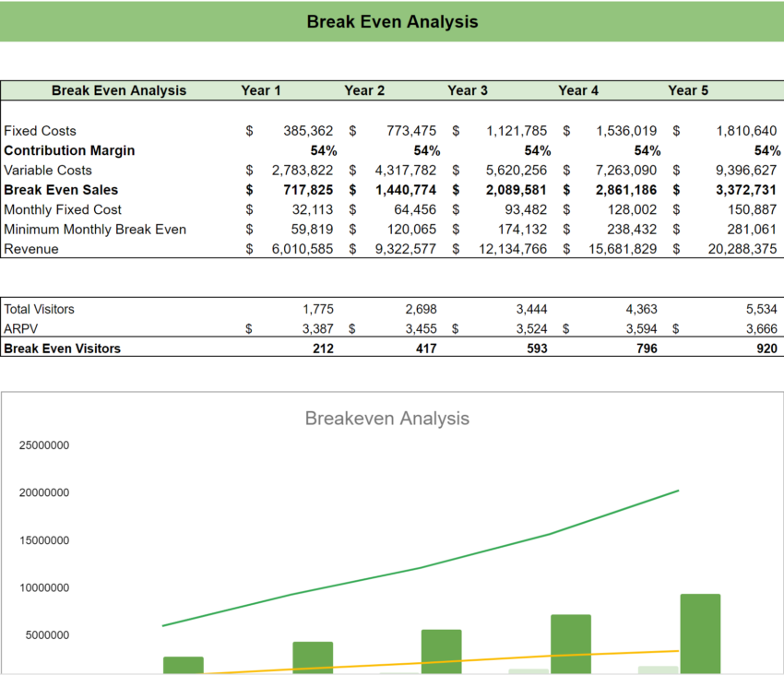Select the 'Break Even Sales' row label
The width and height of the screenshot is (784, 675).
coord(61,190)
